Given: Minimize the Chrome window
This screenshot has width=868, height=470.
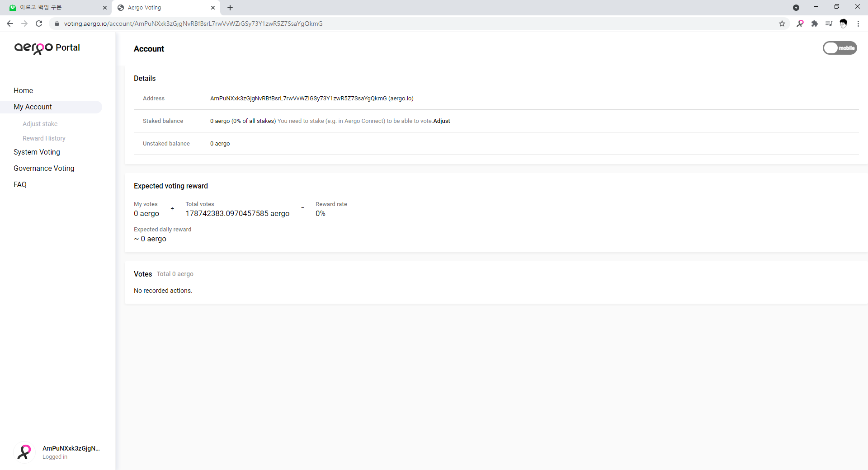Looking at the screenshot, I should click(x=816, y=7).
